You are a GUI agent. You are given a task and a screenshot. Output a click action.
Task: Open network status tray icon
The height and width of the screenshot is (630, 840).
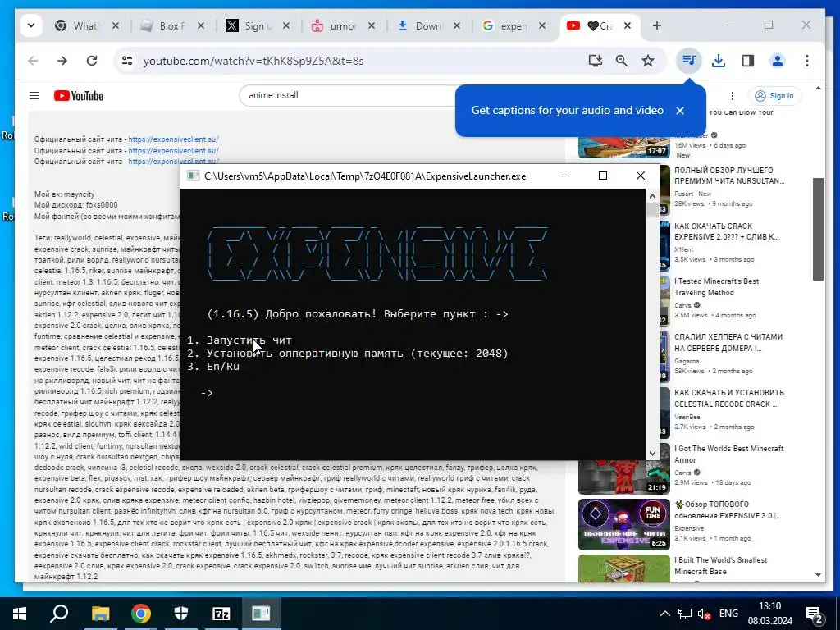click(685, 614)
